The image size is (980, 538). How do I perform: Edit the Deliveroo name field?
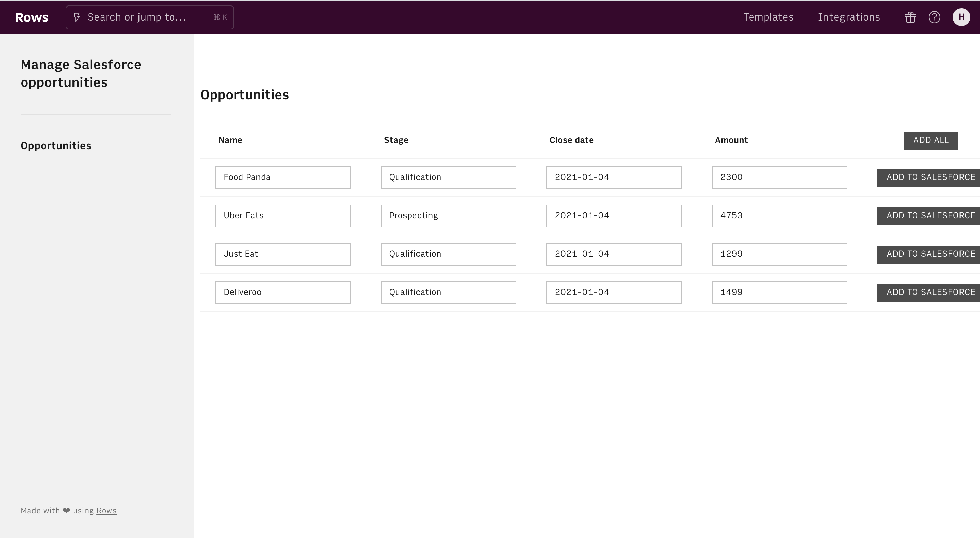click(x=283, y=292)
